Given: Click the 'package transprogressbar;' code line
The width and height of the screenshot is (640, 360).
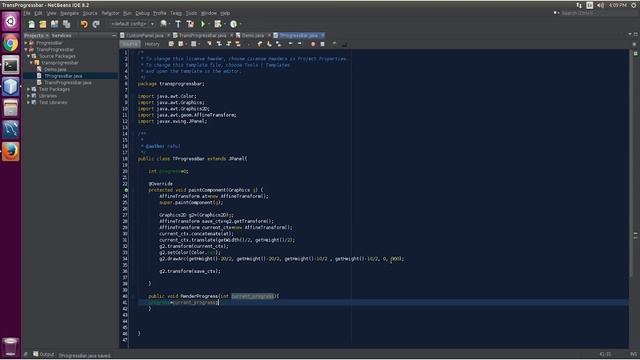Looking at the screenshot, I should pos(171,84).
